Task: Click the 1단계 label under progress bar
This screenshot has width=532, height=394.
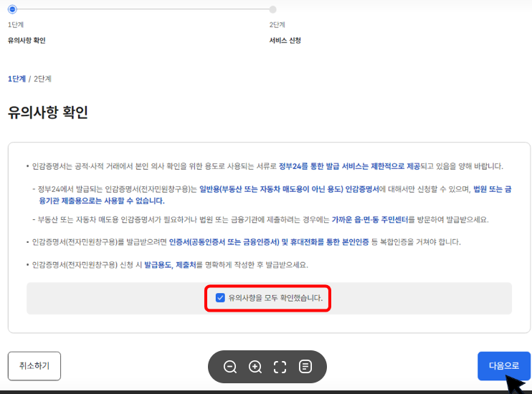Action: tap(16, 25)
